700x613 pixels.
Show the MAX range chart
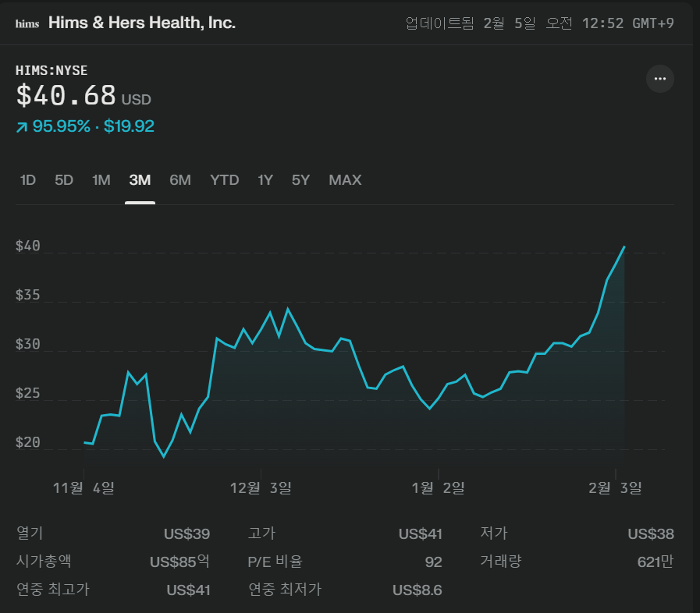pyautogui.click(x=345, y=180)
